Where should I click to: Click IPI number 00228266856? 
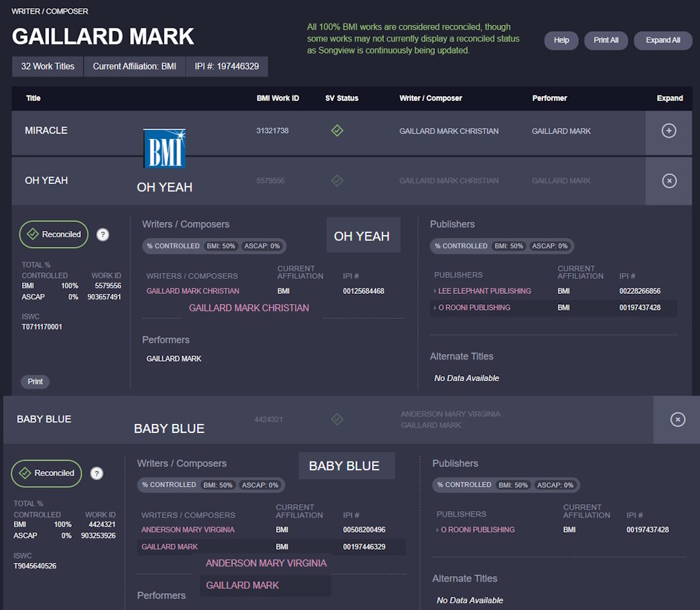[640, 291]
